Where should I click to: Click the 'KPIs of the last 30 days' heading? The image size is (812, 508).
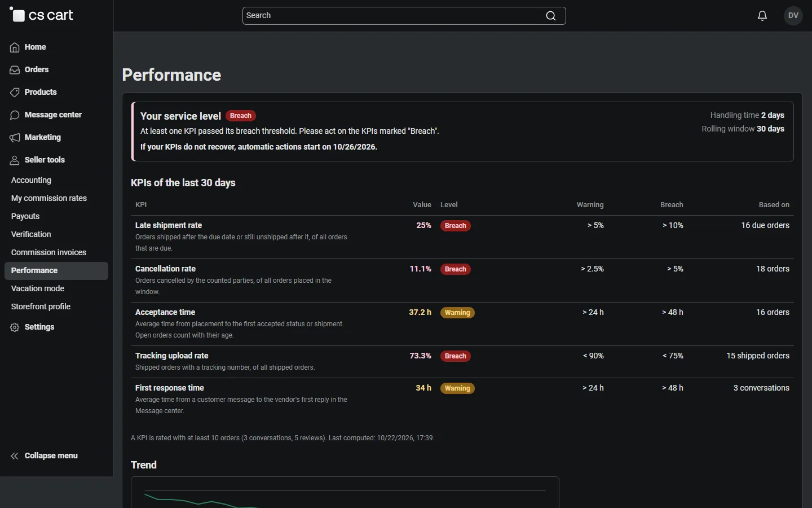(x=183, y=183)
